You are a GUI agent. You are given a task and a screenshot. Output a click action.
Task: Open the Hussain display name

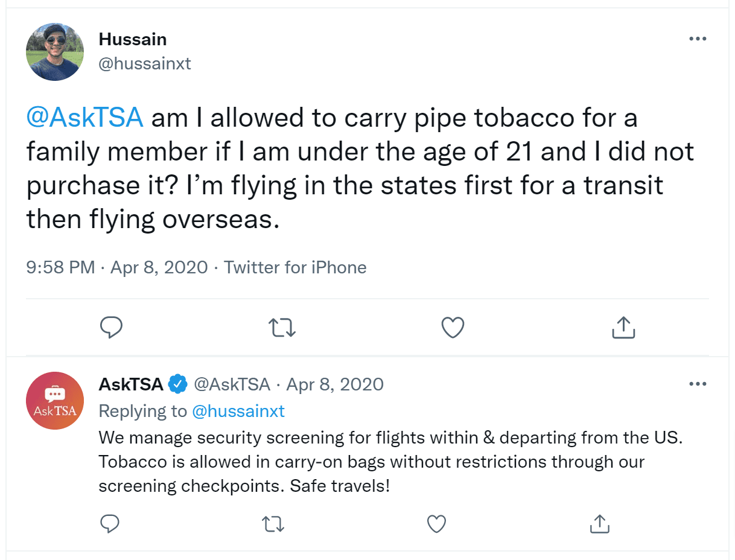(x=132, y=39)
